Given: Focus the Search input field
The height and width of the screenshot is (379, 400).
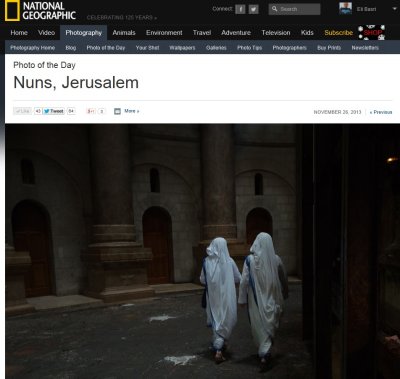Looking at the screenshot, I should (295, 9).
